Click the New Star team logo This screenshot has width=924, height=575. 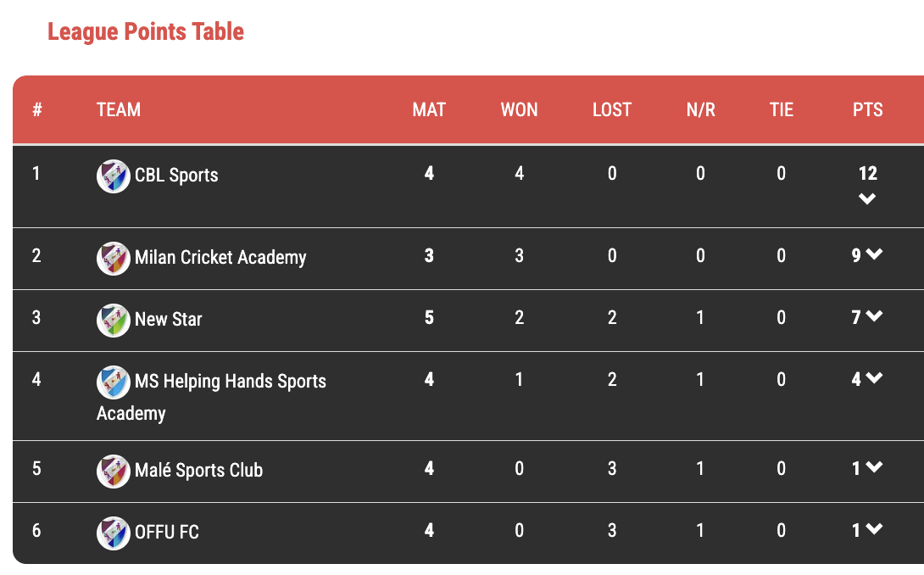pos(114,320)
